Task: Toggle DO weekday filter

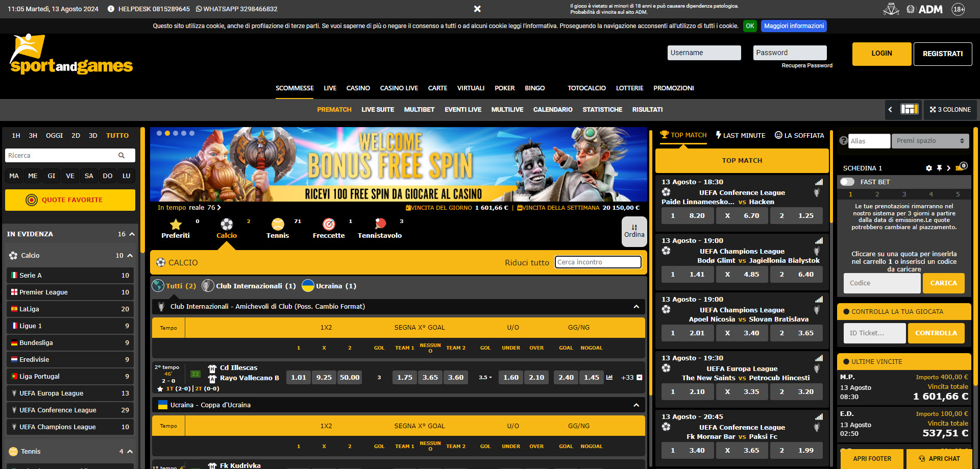Action: [108, 176]
